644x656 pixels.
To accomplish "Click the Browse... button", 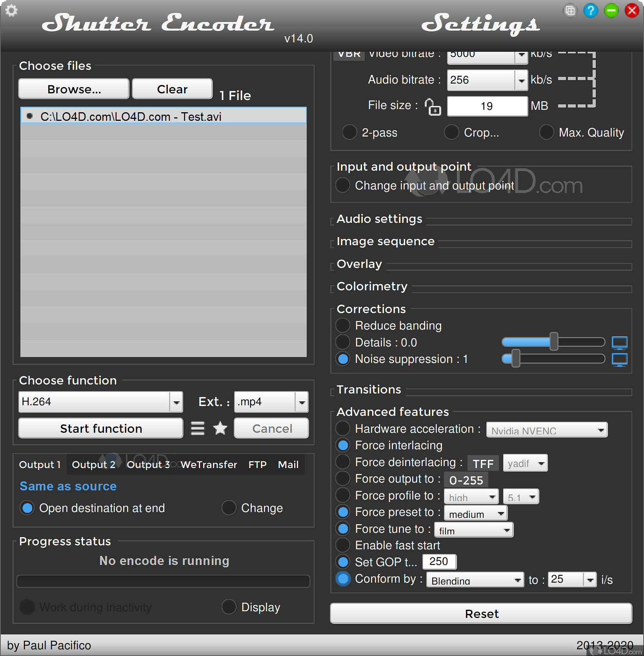I will [x=74, y=89].
